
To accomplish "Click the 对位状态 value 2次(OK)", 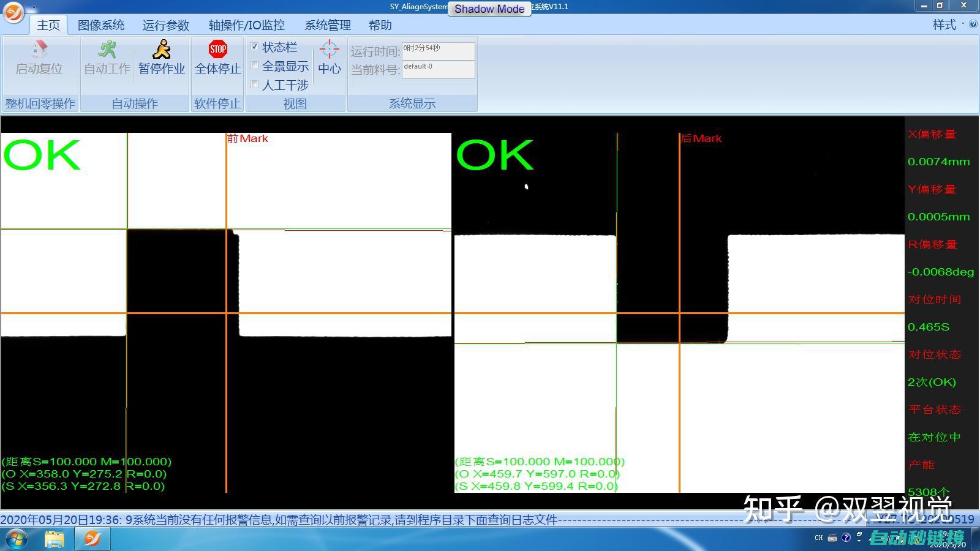I will tap(932, 382).
